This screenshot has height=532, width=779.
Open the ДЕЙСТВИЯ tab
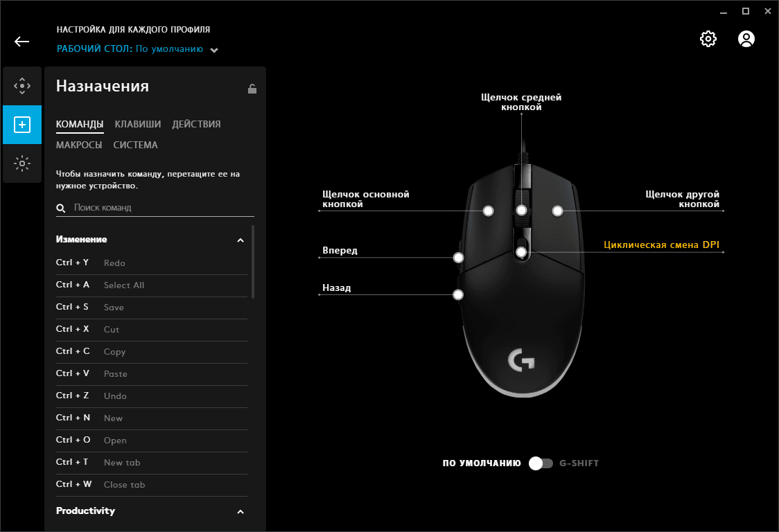(x=196, y=124)
